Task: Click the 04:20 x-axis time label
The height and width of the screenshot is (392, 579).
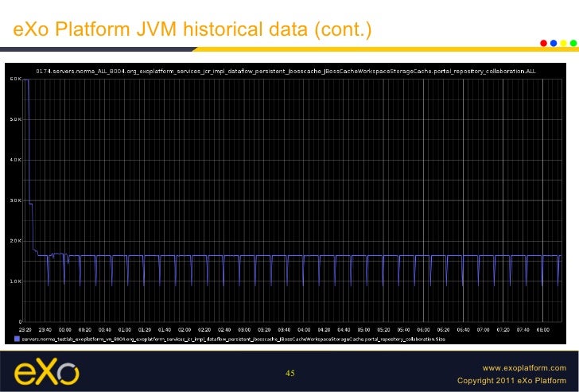Action: [324, 330]
